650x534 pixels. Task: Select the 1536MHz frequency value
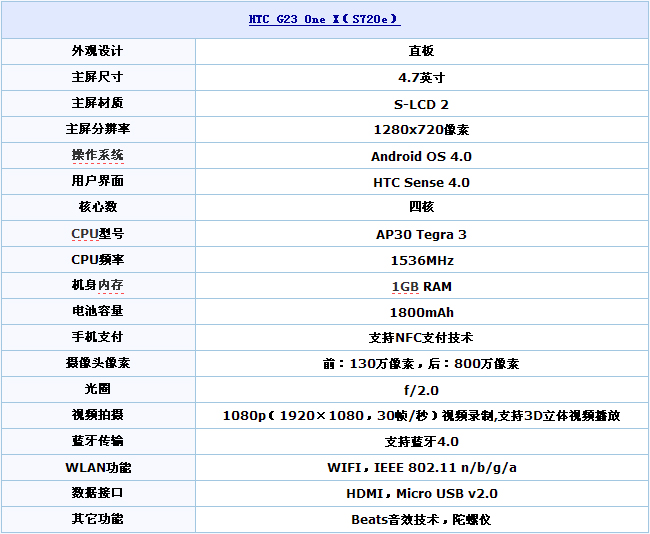[421, 260]
